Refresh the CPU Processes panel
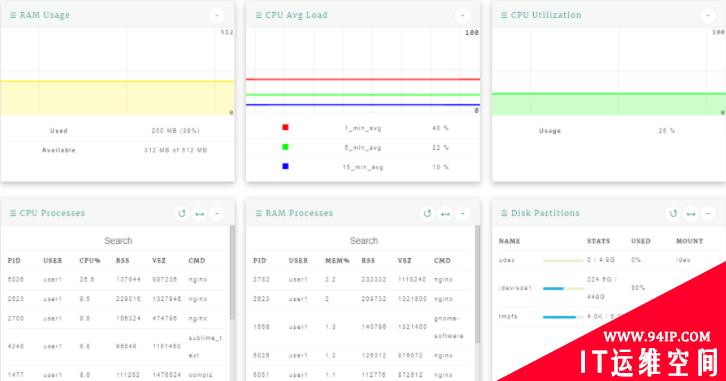The height and width of the screenshot is (381, 726). [x=182, y=213]
